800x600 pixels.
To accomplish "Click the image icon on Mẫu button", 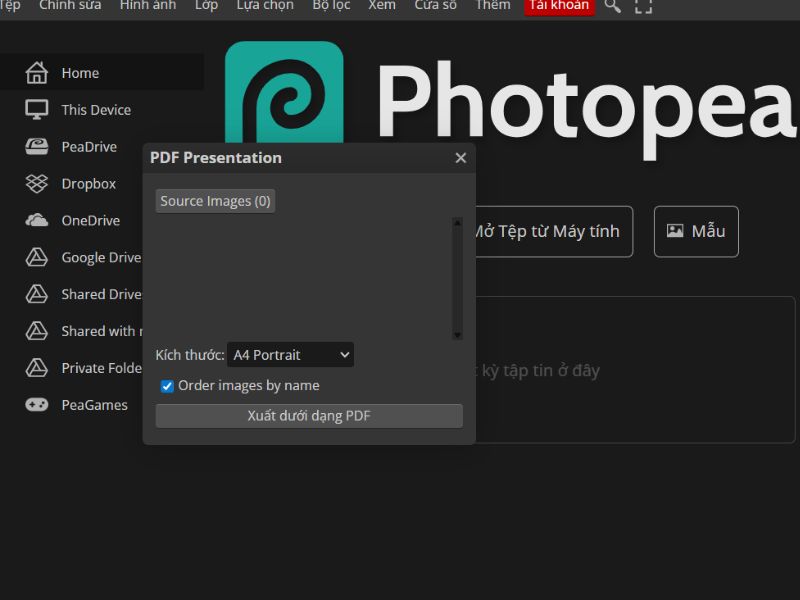I will point(675,231).
